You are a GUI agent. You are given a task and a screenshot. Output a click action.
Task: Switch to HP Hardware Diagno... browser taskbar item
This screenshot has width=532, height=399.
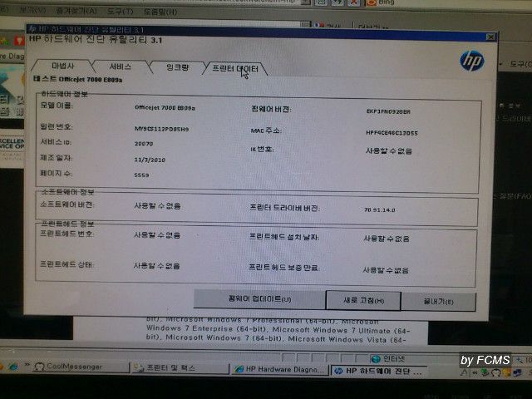[279, 369]
